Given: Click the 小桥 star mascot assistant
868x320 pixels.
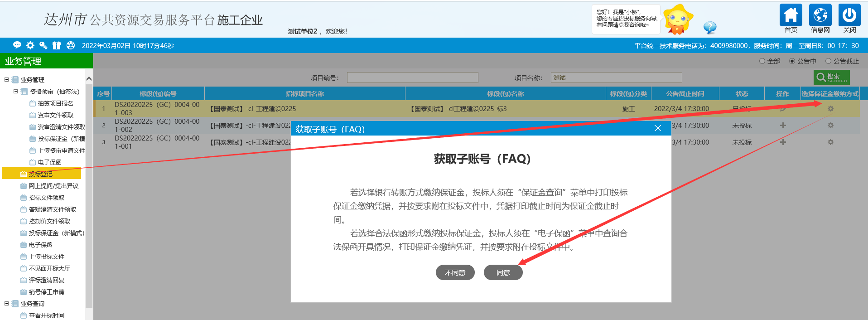Looking at the screenshot, I should (x=677, y=19).
